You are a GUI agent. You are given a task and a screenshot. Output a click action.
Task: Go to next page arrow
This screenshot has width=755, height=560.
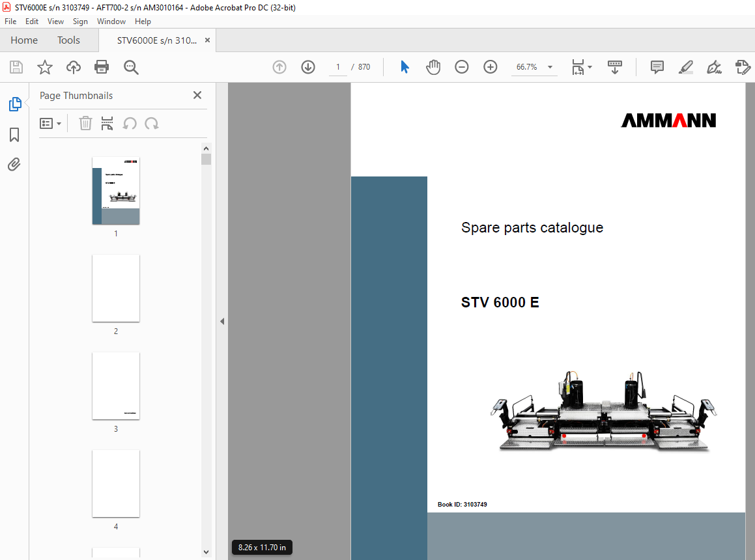(308, 67)
